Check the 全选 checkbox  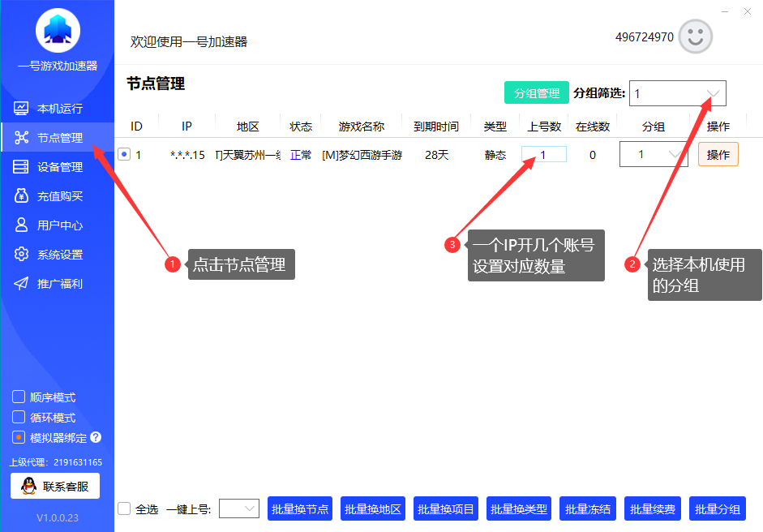(124, 508)
